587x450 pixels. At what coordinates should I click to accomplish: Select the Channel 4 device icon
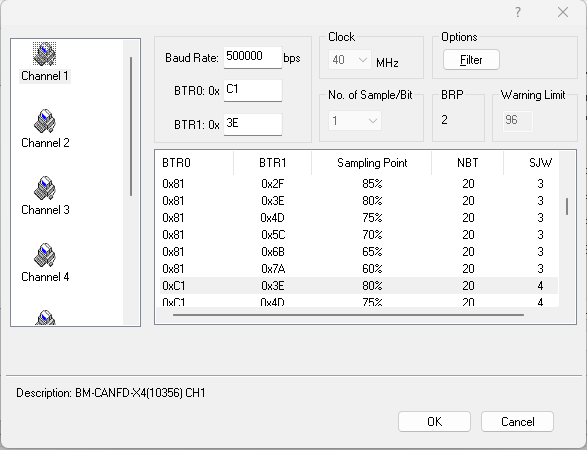click(45, 255)
